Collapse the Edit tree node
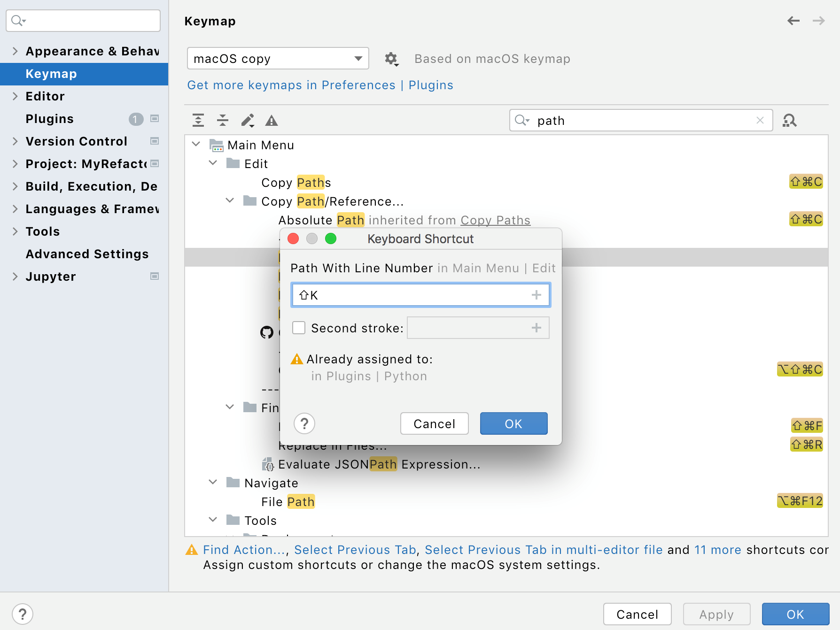Viewport: 840px width, 630px height. [x=213, y=163]
